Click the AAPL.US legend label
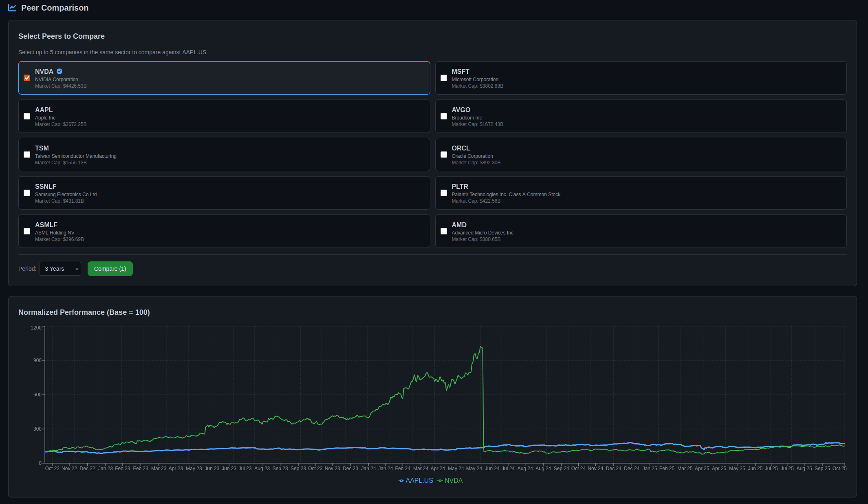Viewport: 868px width, 504px height. 419,481
